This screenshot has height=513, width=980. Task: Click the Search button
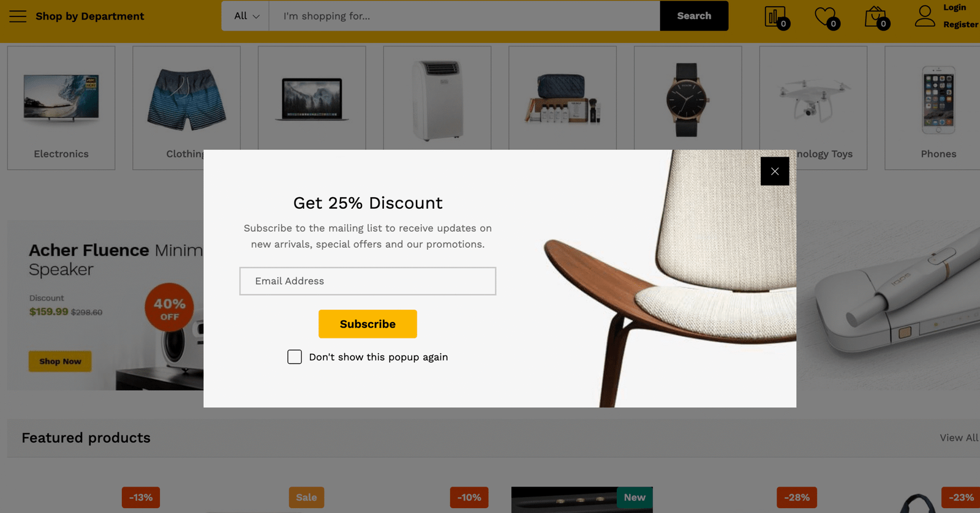coord(694,16)
